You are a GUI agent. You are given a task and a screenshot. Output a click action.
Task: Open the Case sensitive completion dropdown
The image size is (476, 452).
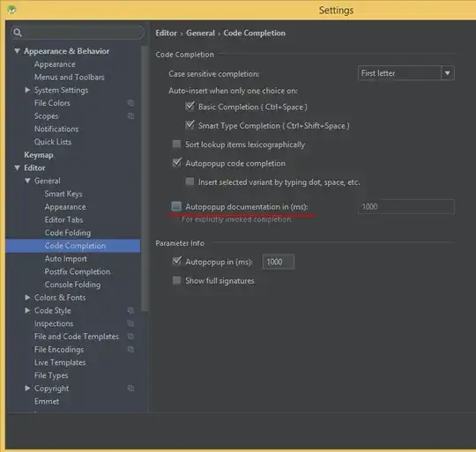click(x=405, y=73)
